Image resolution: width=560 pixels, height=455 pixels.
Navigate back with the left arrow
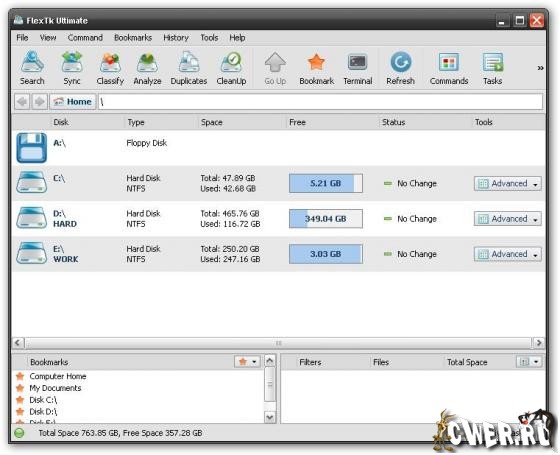[x=22, y=102]
